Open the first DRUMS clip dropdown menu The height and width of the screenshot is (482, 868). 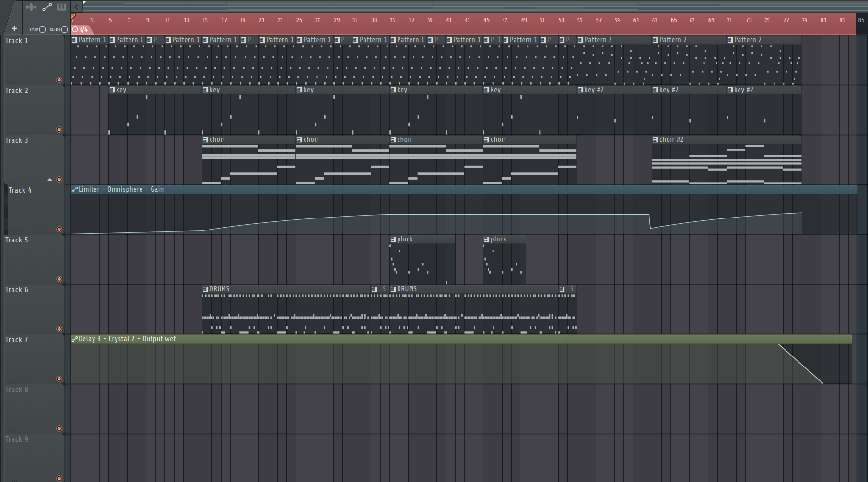coord(206,289)
